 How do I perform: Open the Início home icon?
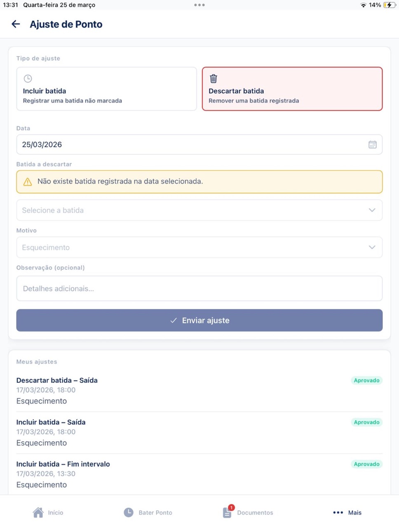[x=38, y=512]
